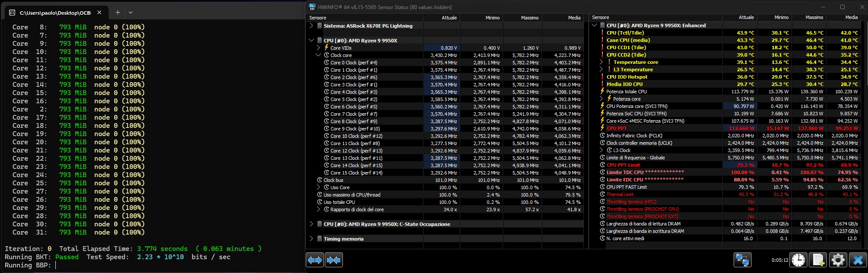This screenshot has height=273, width=868.
Task: Click clock icon beside Infinity Fabric Clock (FCLK)
Action: tap(602, 136)
